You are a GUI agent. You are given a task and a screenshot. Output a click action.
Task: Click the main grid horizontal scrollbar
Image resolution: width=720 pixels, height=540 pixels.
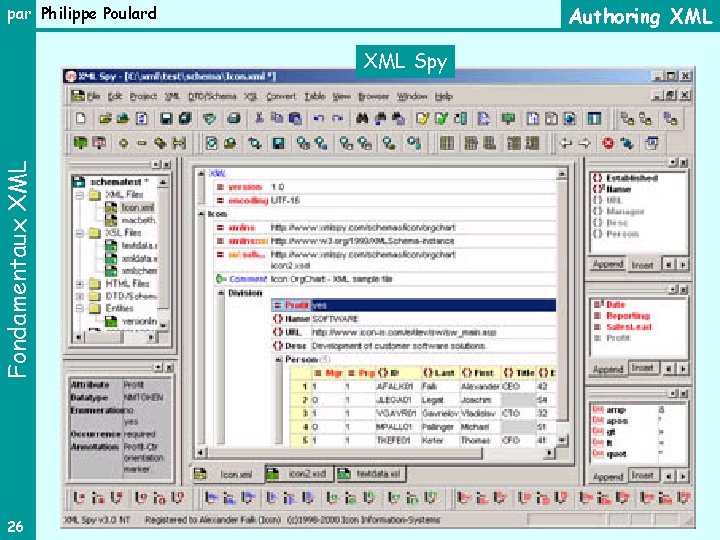pyautogui.click(x=375, y=453)
